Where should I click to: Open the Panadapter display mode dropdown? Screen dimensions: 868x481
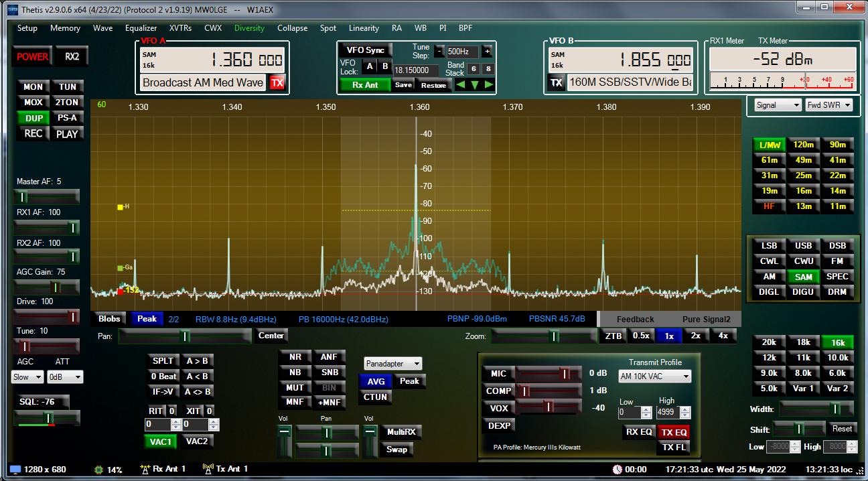393,364
